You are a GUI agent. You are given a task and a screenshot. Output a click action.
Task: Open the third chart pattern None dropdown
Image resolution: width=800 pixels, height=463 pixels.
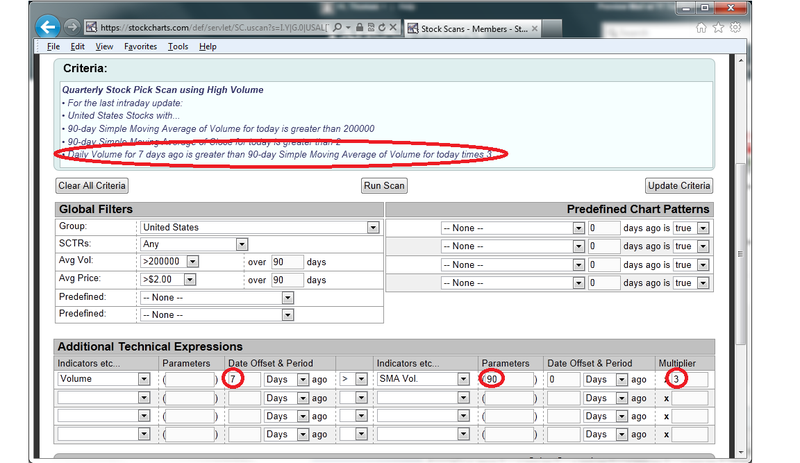(512, 265)
